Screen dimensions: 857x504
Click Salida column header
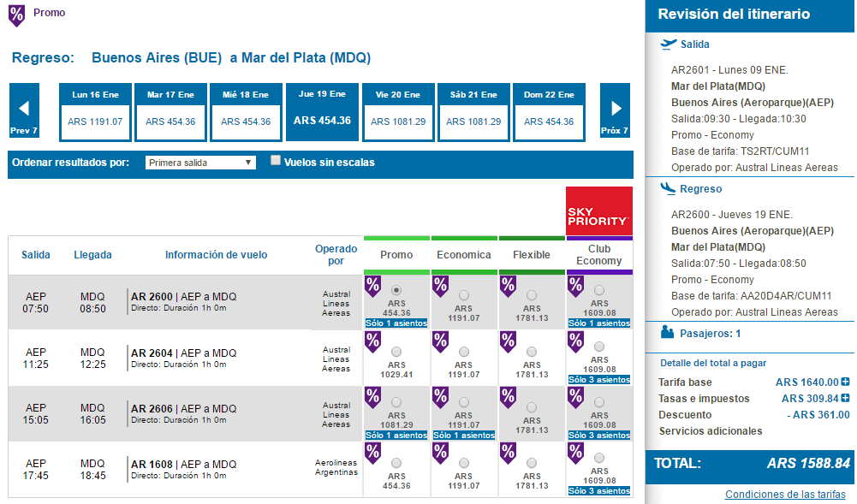35,254
